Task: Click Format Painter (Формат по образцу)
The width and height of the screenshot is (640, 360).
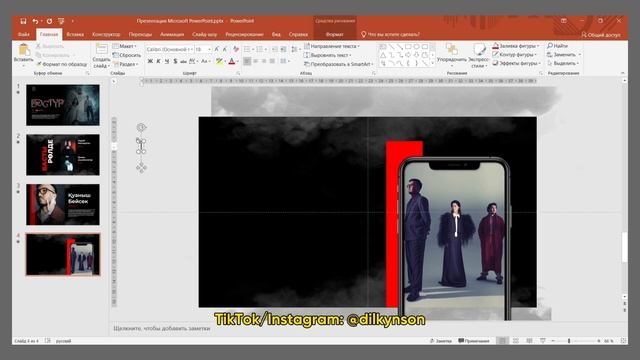Action: click(62, 64)
